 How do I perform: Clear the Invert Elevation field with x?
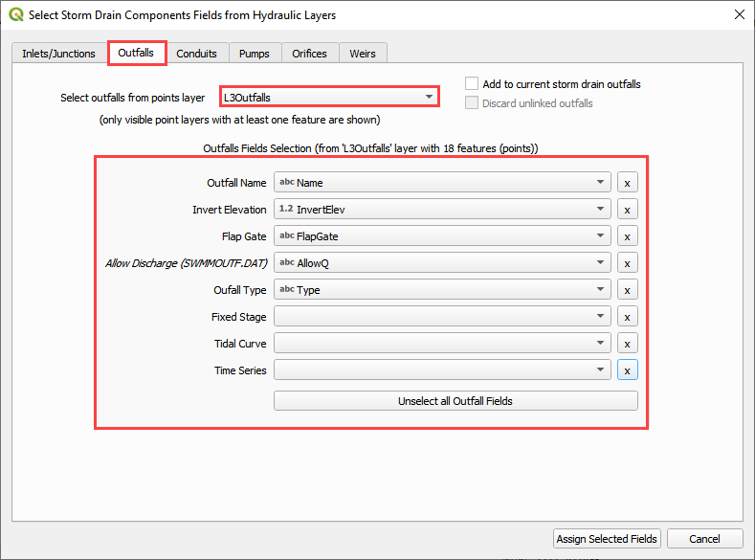point(627,210)
